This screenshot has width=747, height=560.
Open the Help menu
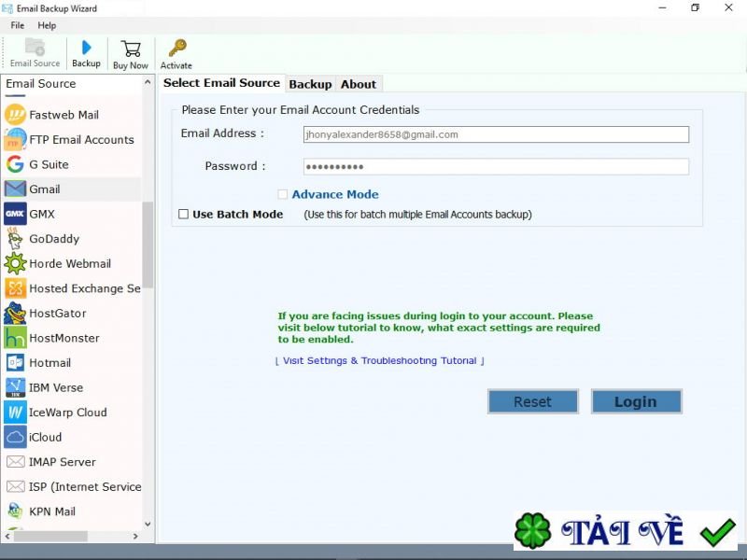coord(47,25)
